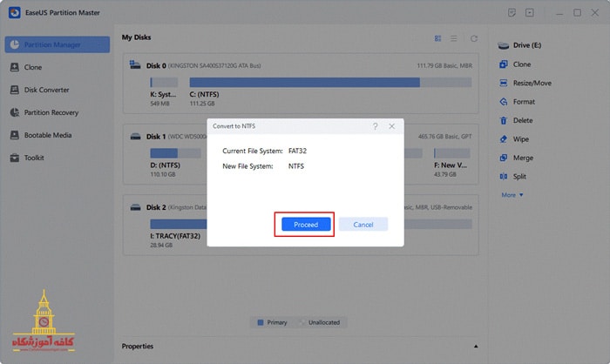Click the 43.79 GB size label
This screenshot has width=610, height=364.
click(445, 174)
